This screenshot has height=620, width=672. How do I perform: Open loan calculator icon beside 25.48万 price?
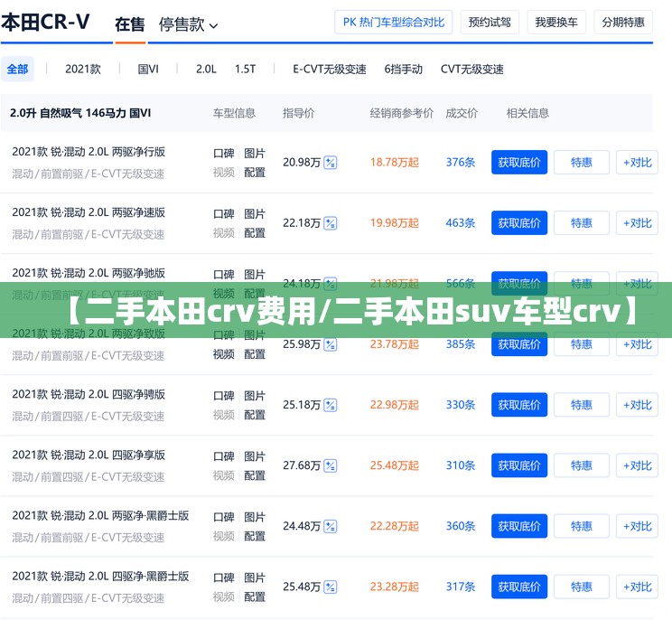[330, 587]
